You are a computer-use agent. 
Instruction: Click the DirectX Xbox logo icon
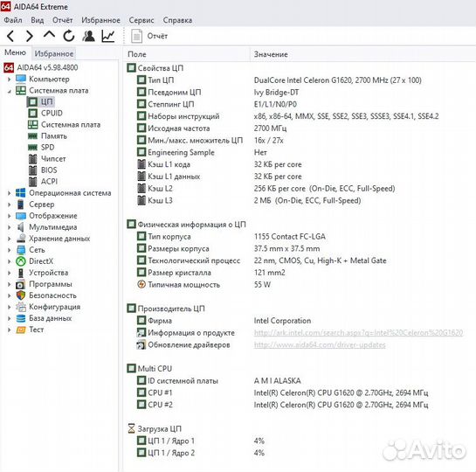click(x=21, y=261)
